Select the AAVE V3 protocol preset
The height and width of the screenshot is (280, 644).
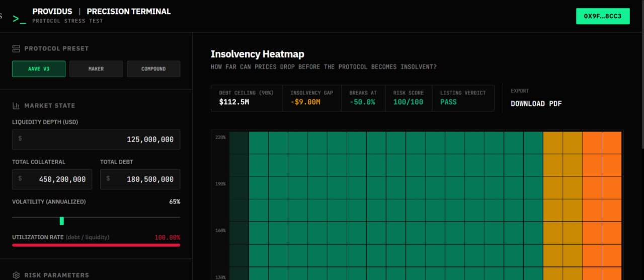(x=39, y=69)
